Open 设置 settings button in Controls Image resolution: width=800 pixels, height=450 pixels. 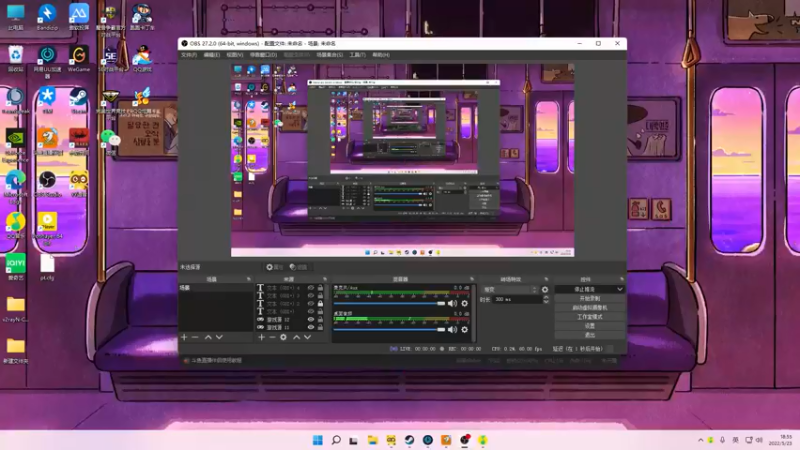[590, 326]
